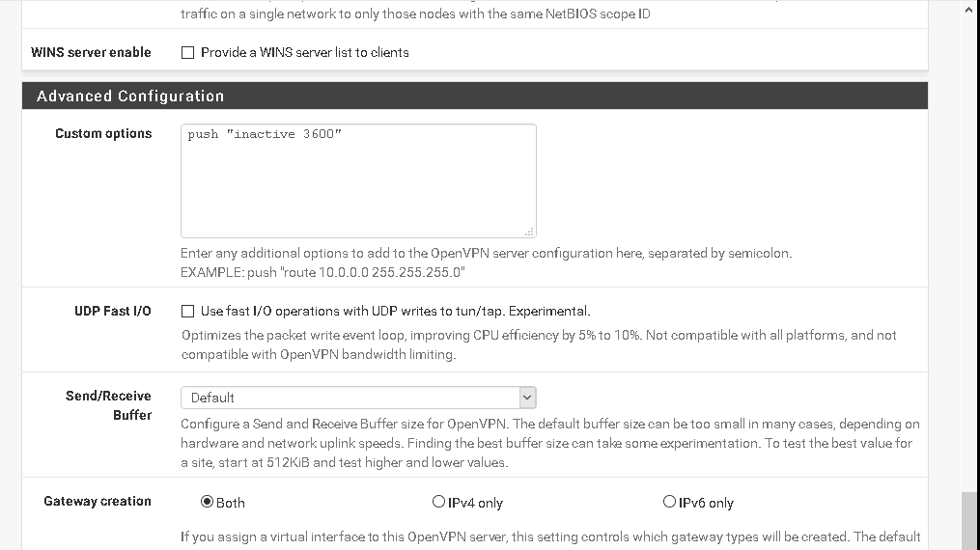This screenshot has height=550, width=980.
Task: Click the Advanced Configuration section header
Action: tap(475, 96)
